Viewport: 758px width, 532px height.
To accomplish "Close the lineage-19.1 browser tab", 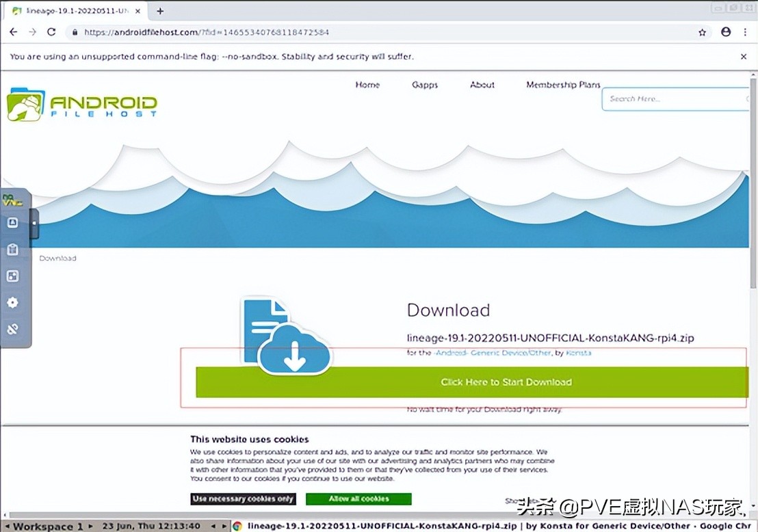I will click(x=138, y=11).
